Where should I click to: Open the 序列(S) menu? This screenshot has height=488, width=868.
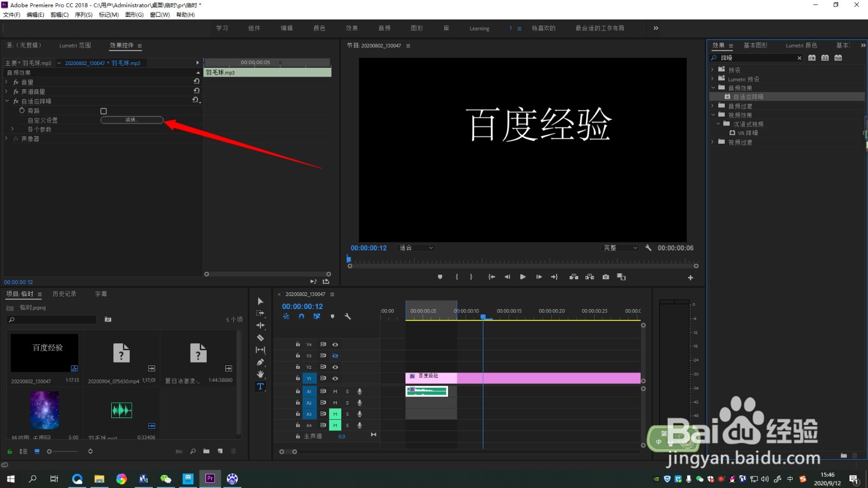(84, 15)
